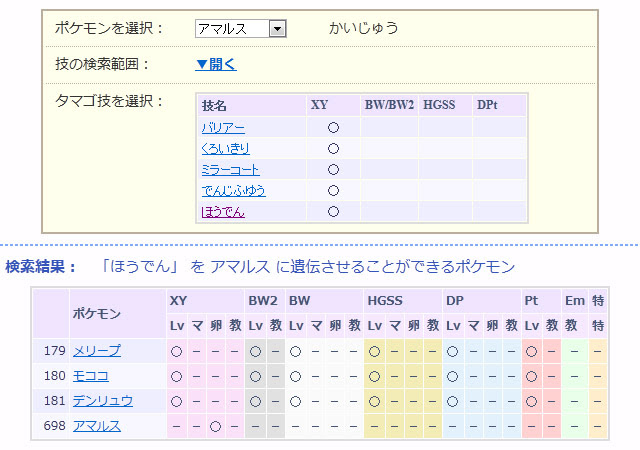This screenshot has height=450, width=640.
Task: Click the XY Lv circle for メリープ
Action: coord(176,352)
